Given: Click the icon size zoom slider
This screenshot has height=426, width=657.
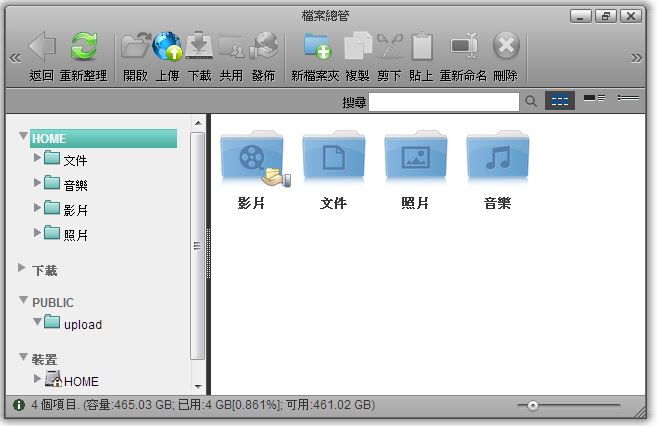Looking at the screenshot, I should [533, 405].
